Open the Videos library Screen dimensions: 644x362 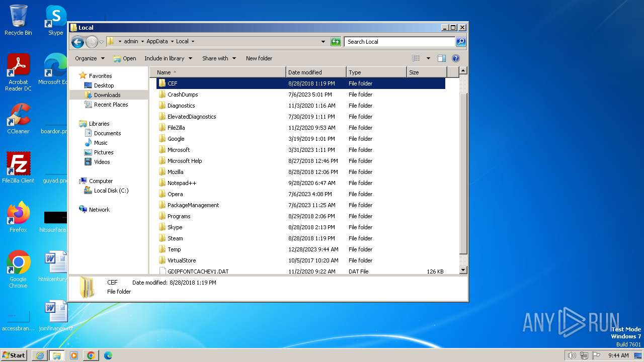[x=102, y=162]
